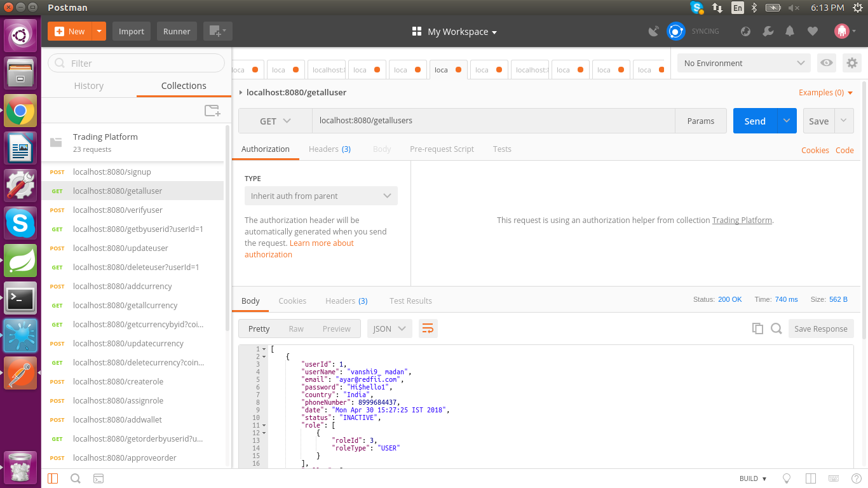The width and height of the screenshot is (868, 488).
Task: Copy response to clipboard icon
Action: [x=757, y=329]
